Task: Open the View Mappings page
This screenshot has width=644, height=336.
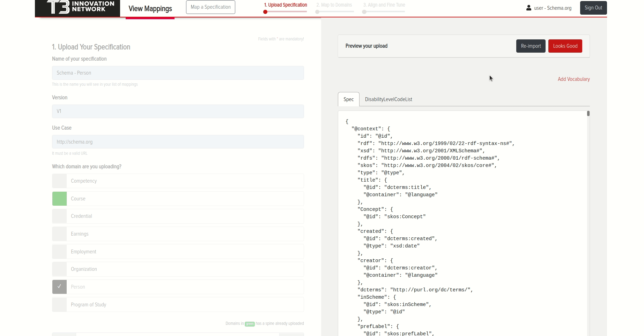Action: tap(150, 9)
